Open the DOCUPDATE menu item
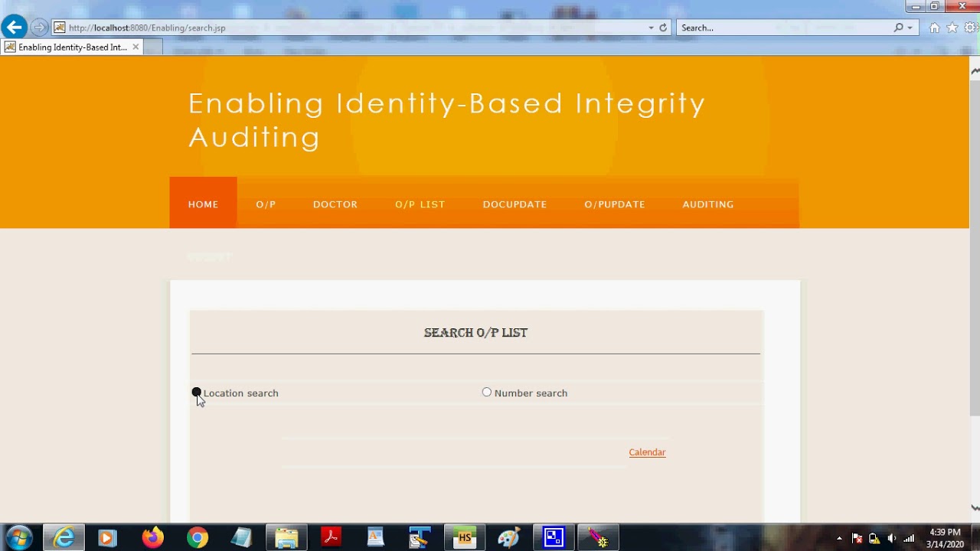The image size is (980, 551). point(514,204)
